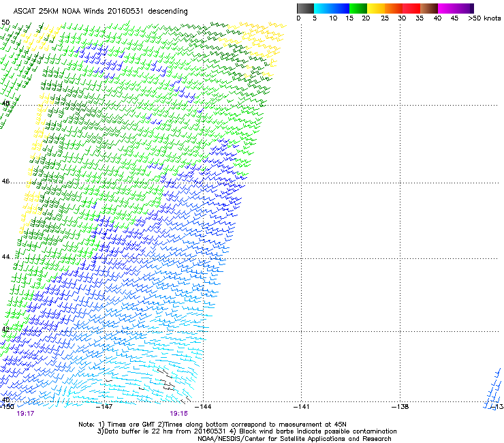Click the green 15–20 knots color segment

click(358, 8)
